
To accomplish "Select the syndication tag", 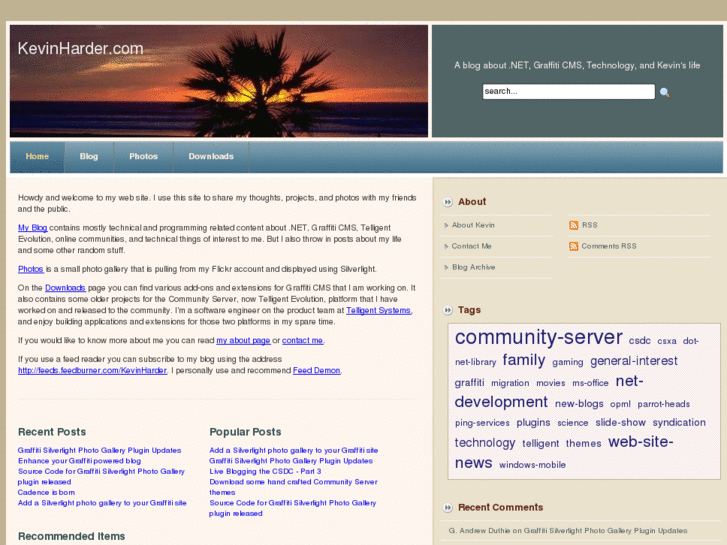I will coord(679,423).
